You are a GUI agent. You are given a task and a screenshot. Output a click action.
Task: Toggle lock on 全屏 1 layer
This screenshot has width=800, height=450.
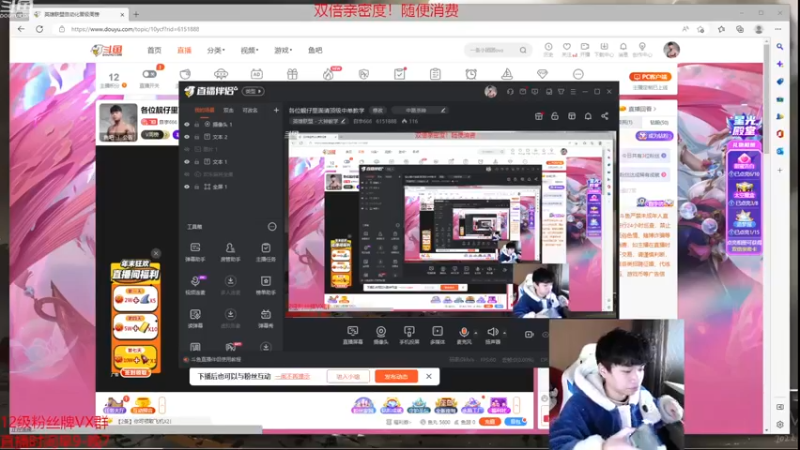196,187
